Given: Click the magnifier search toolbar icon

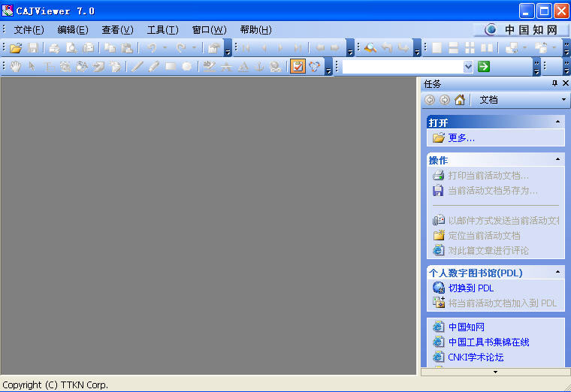Looking at the screenshot, I should click(370, 47).
